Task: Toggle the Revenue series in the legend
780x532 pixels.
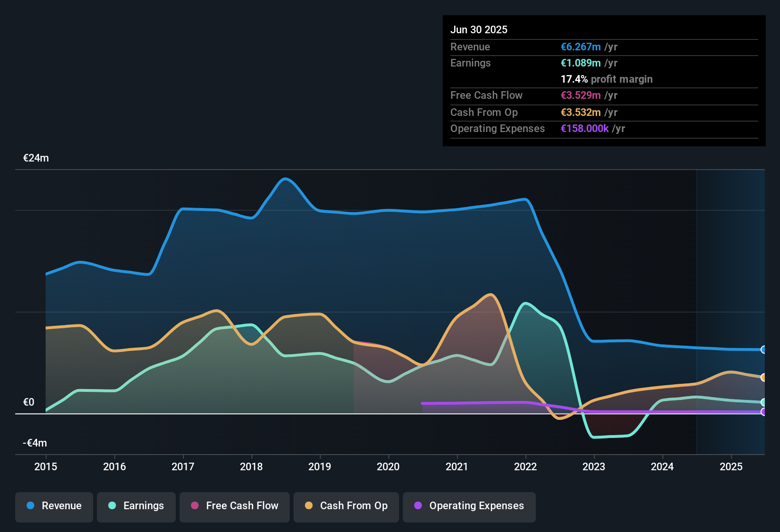Action: 54,506
